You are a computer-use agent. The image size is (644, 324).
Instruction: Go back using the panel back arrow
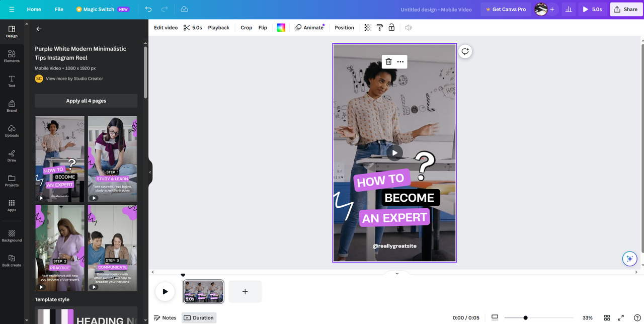[x=39, y=29]
